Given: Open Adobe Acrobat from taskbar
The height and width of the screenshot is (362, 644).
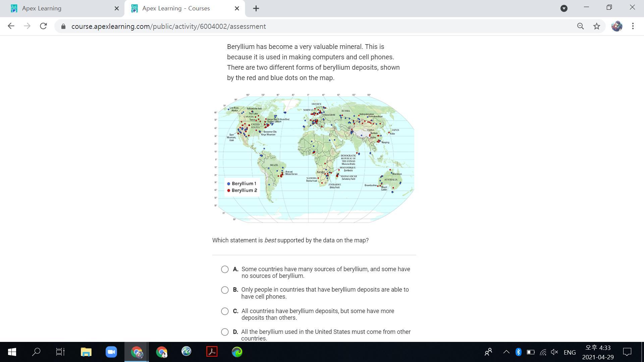Looking at the screenshot, I should 212,352.
